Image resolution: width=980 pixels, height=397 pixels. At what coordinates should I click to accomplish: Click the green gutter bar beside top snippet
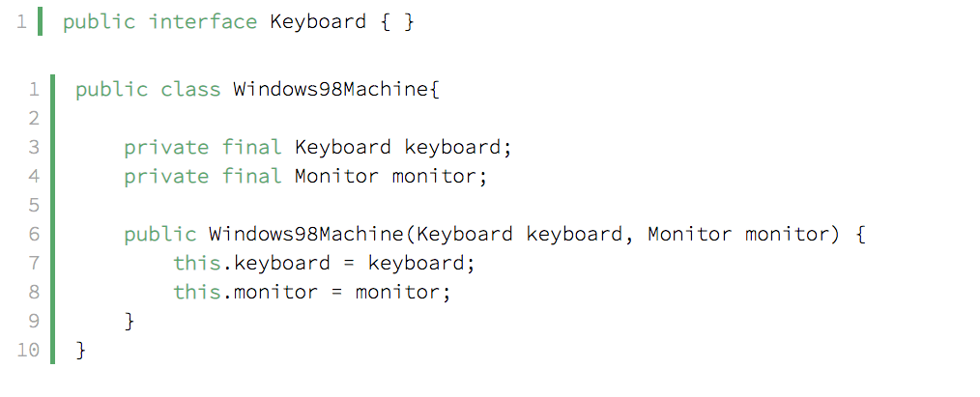pyautogui.click(x=40, y=22)
